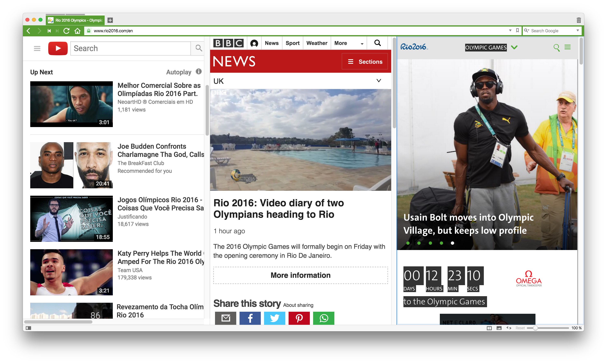This screenshot has height=364, width=607.
Task: Open the Rio2016 hamburger menu
Action: pyautogui.click(x=568, y=47)
